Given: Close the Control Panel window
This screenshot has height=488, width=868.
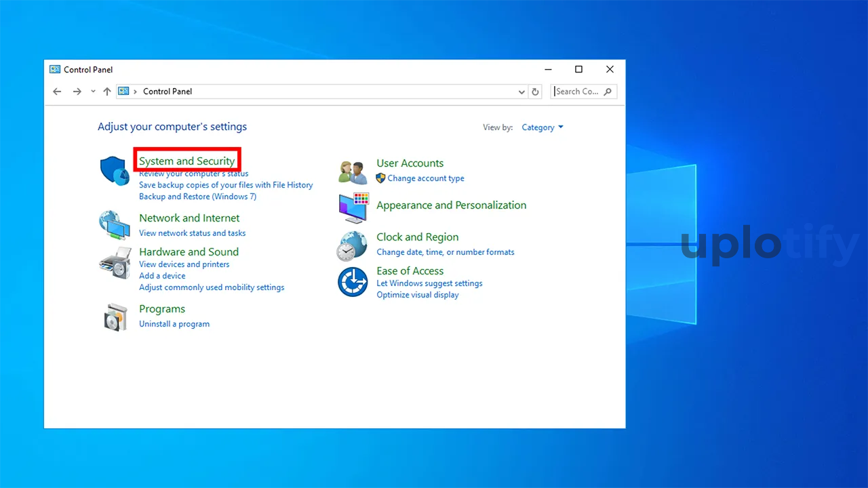Looking at the screenshot, I should click(x=610, y=69).
